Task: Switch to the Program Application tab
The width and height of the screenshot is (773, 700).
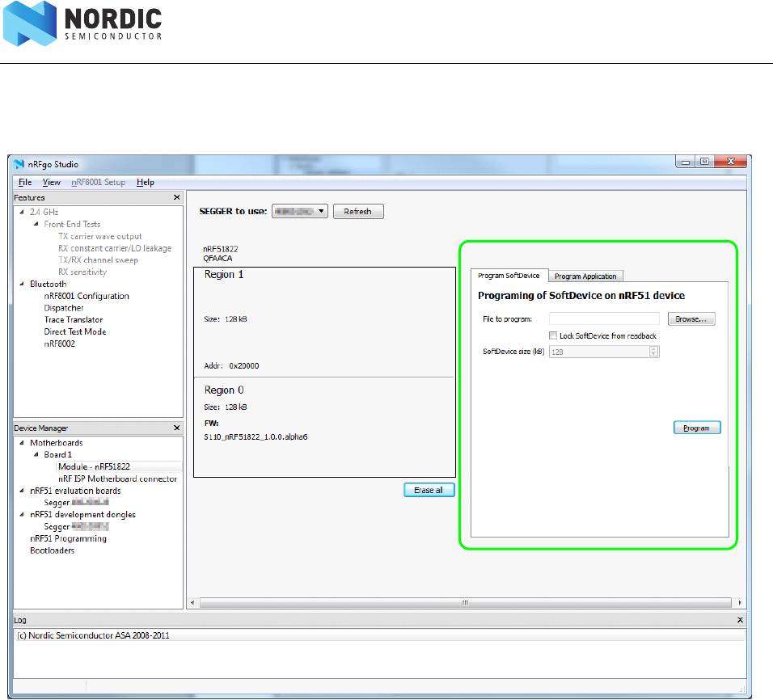Action: pyautogui.click(x=585, y=276)
